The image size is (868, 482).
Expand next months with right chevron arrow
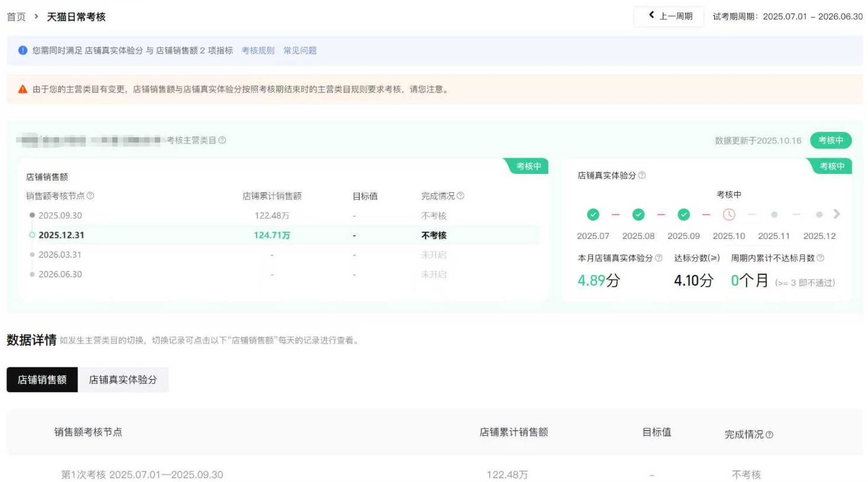pyautogui.click(x=837, y=214)
